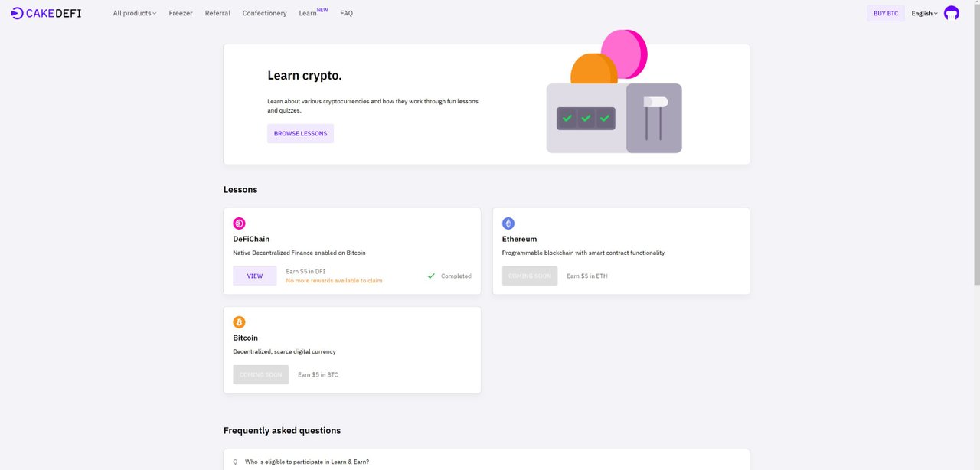980x470 pixels.
Task: Click the Learn crypto hero illustration
Action: [614, 92]
